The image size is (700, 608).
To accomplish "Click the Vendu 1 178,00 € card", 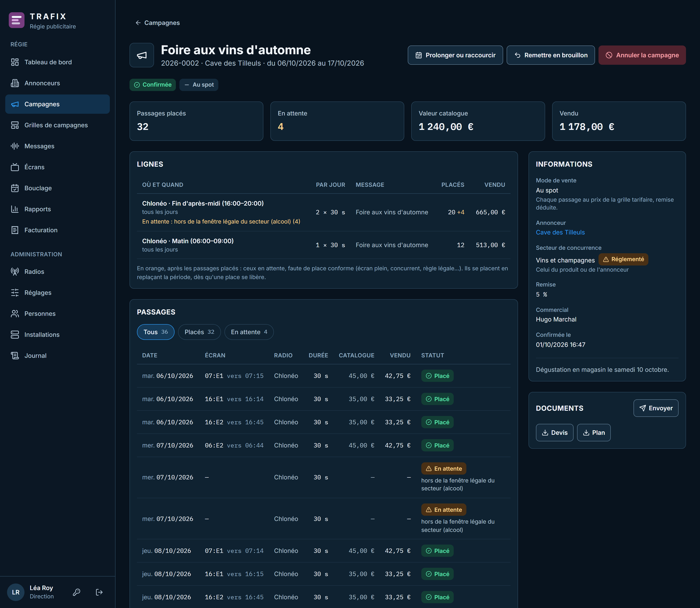I will pos(619,121).
